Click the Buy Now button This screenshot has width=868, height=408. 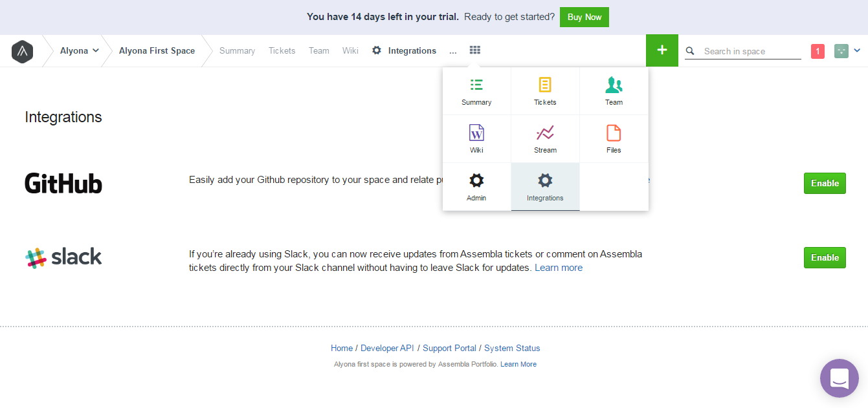[584, 17]
